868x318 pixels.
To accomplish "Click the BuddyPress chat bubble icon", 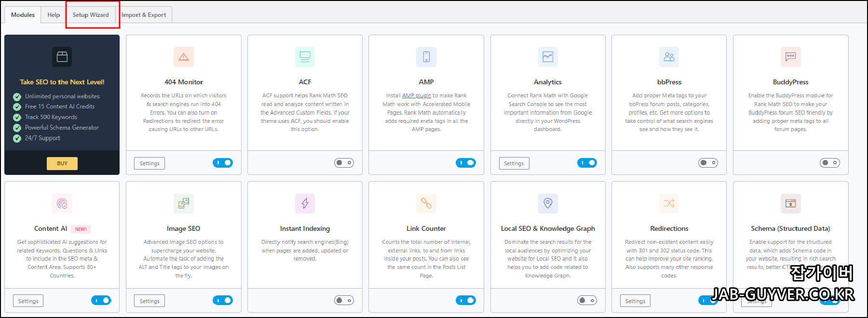I will click(x=791, y=57).
